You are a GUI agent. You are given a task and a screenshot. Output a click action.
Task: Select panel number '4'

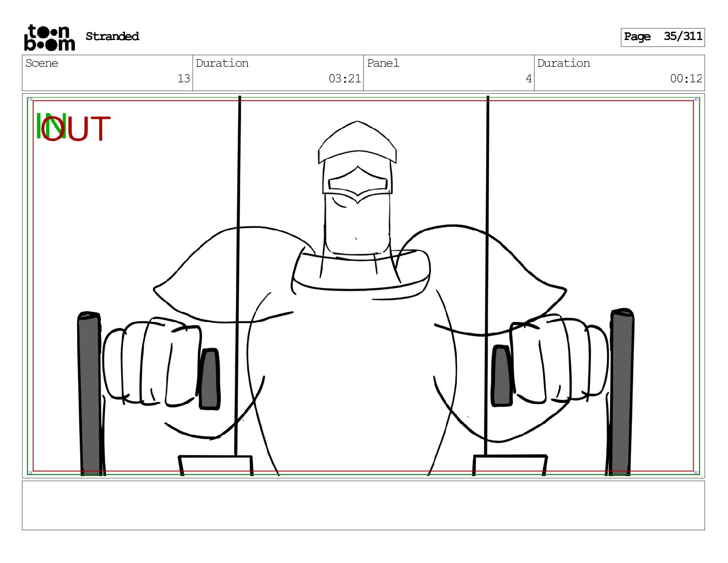tap(529, 79)
